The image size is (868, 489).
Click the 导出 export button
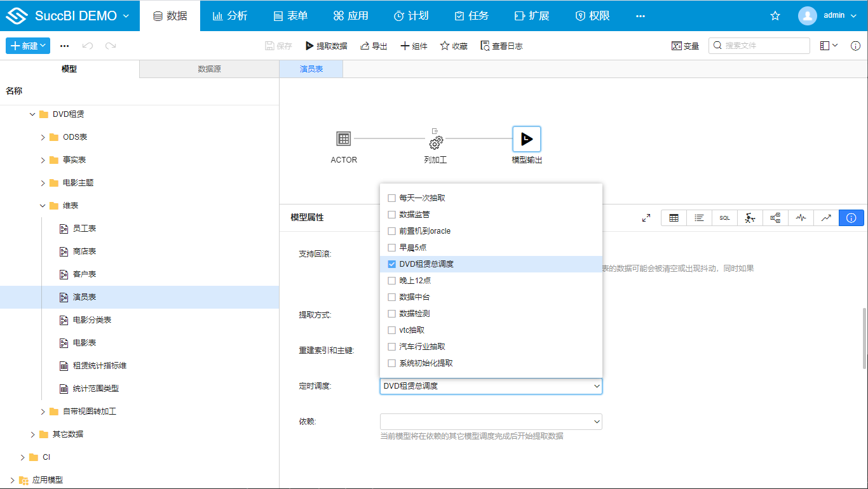373,45
